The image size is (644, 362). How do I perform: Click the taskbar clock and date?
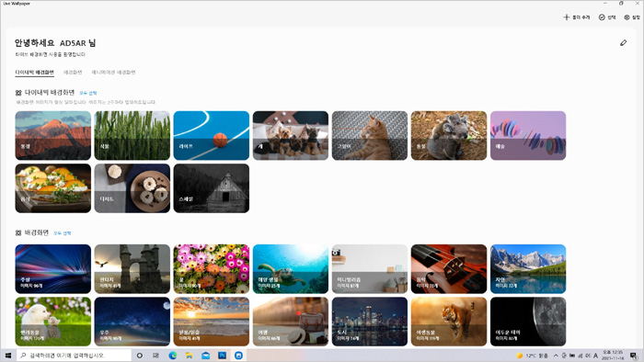click(613, 356)
